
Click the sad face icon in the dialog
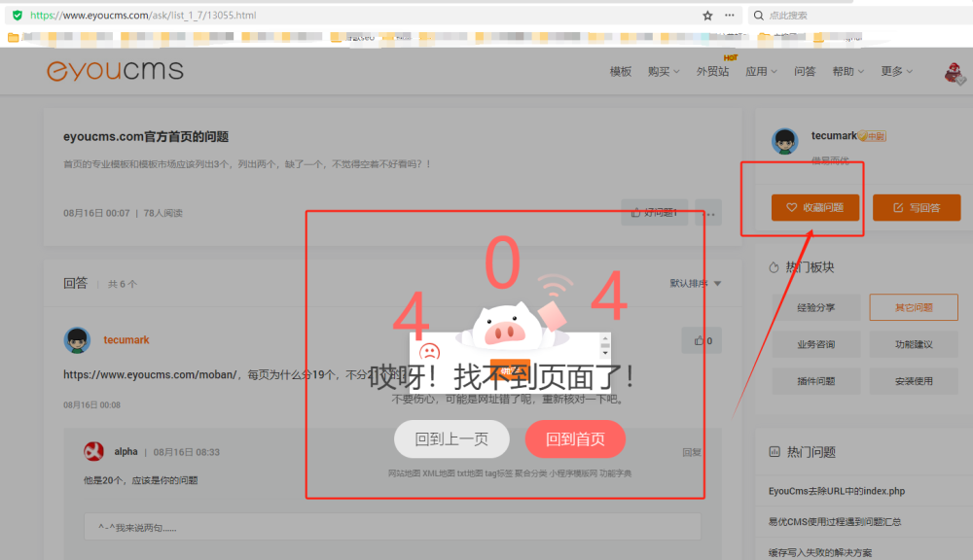pyautogui.click(x=429, y=352)
